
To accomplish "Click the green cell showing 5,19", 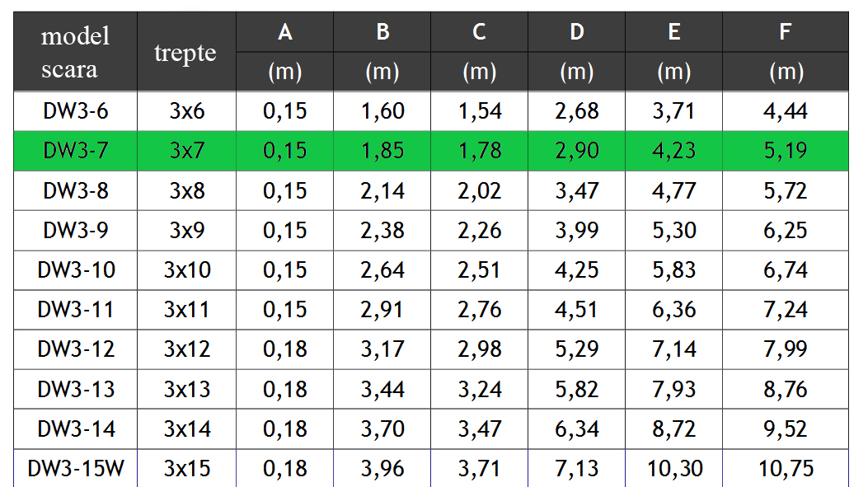I will point(785,151).
